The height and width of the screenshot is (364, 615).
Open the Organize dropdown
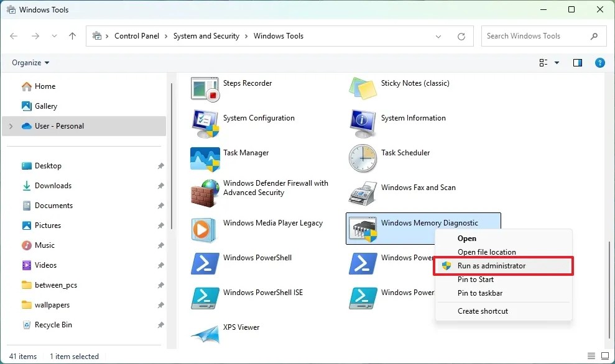(29, 62)
